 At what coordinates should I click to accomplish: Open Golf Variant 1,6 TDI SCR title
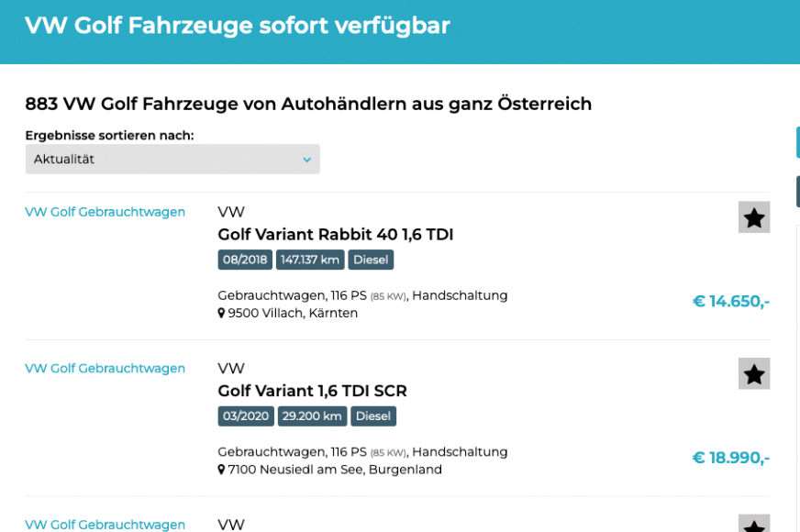(312, 392)
